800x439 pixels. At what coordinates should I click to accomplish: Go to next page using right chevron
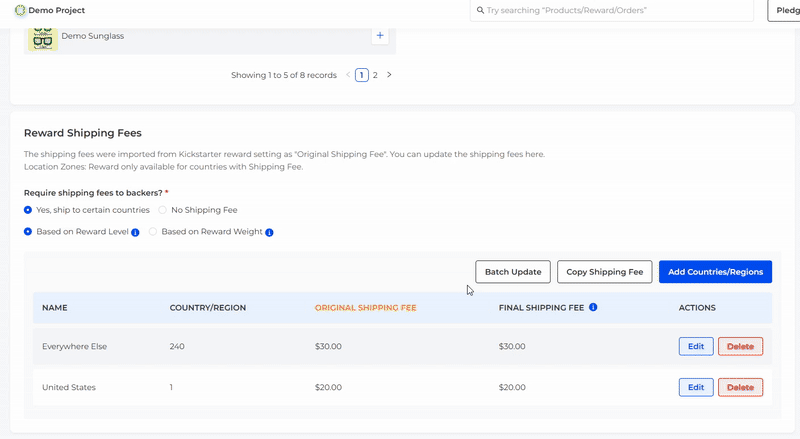(x=389, y=75)
